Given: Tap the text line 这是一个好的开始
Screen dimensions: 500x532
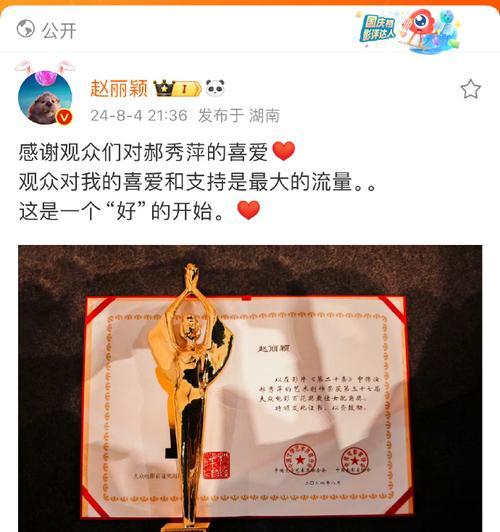Looking at the screenshot, I should [121, 211].
